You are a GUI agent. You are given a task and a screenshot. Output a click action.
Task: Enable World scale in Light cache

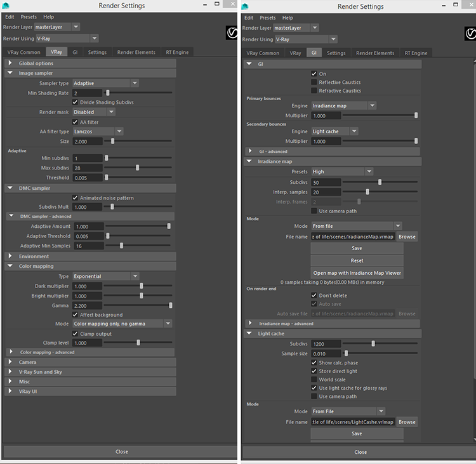tap(314, 380)
